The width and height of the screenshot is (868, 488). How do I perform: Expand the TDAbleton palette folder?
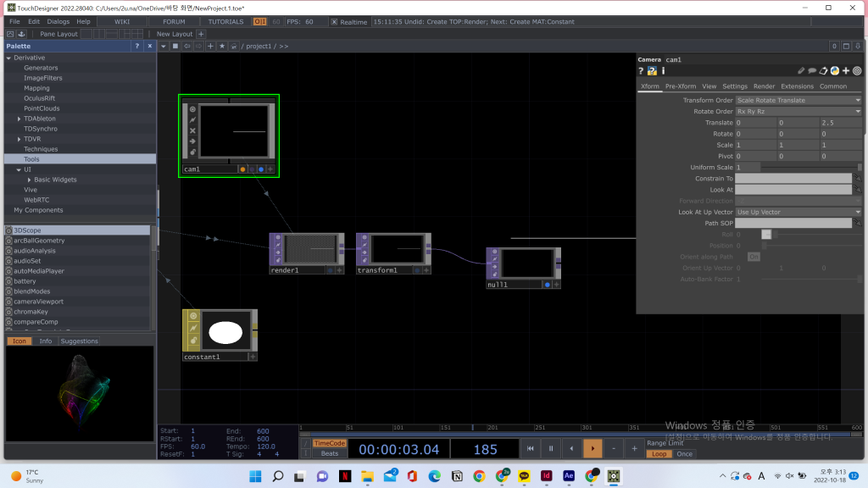(x=19, y=119)
